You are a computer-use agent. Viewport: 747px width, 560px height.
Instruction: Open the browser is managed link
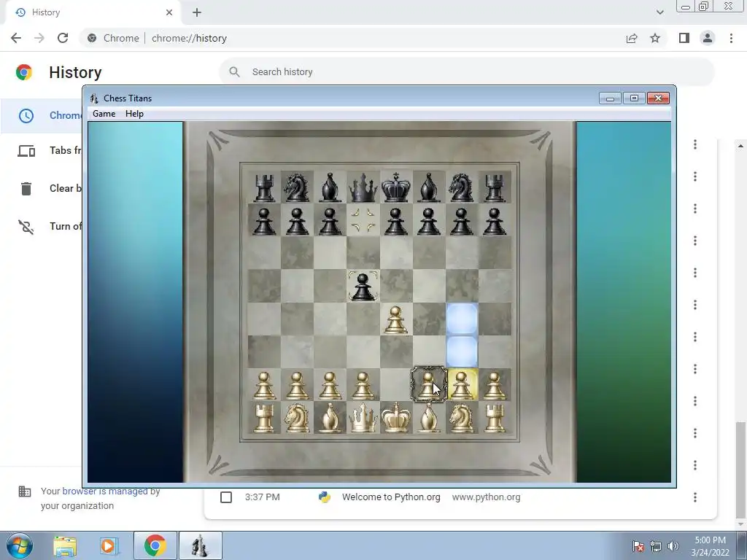105,491
